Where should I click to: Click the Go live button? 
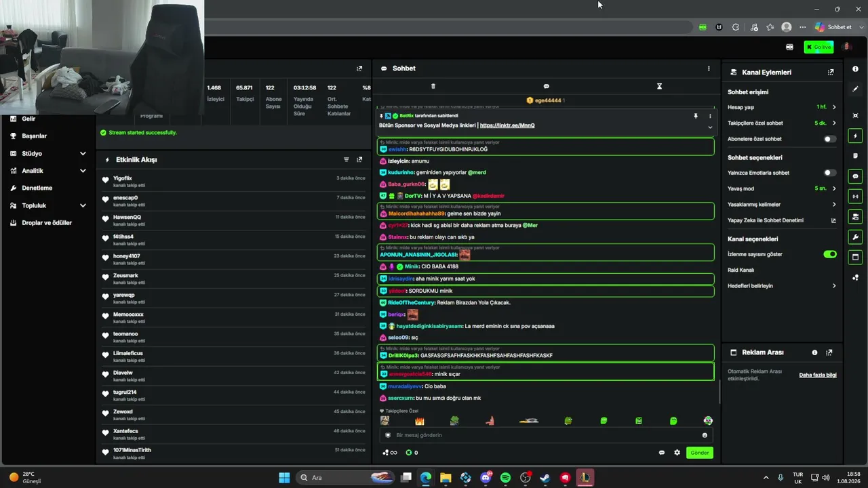(x=818, y=47)
